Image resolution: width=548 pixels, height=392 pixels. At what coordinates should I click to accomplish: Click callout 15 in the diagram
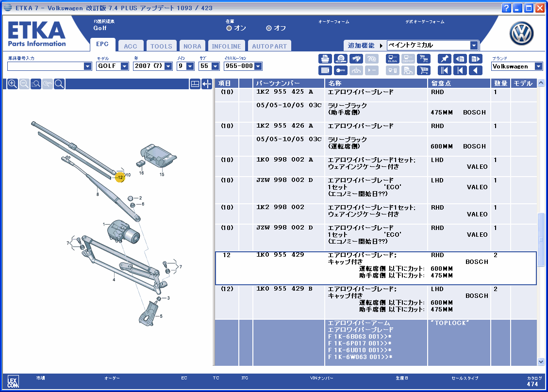(x=162, y=174)
